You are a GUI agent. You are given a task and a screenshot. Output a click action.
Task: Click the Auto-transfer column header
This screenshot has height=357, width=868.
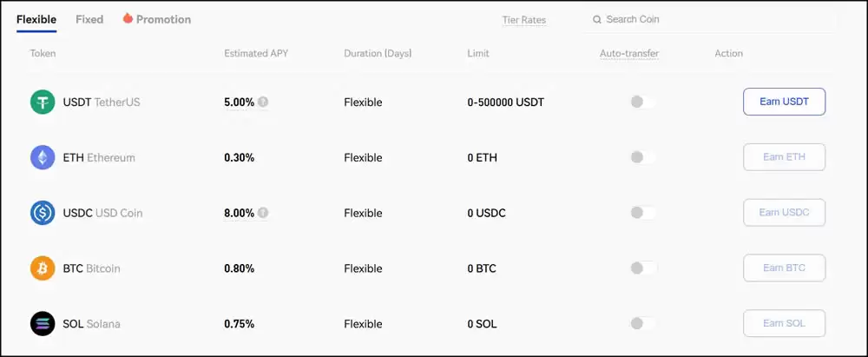[x=629, y=54]
